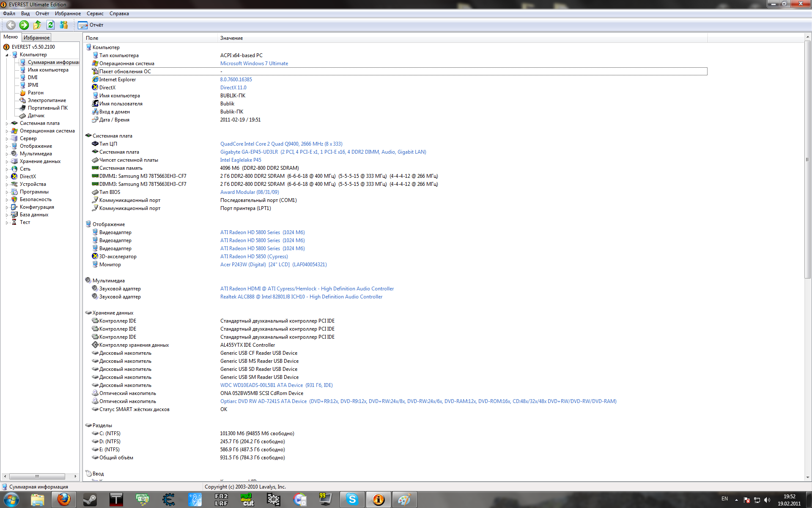The height and width of the screenshot is (508, 812).
Task: Open the Файл menu
Action: [x=9, y=14]
